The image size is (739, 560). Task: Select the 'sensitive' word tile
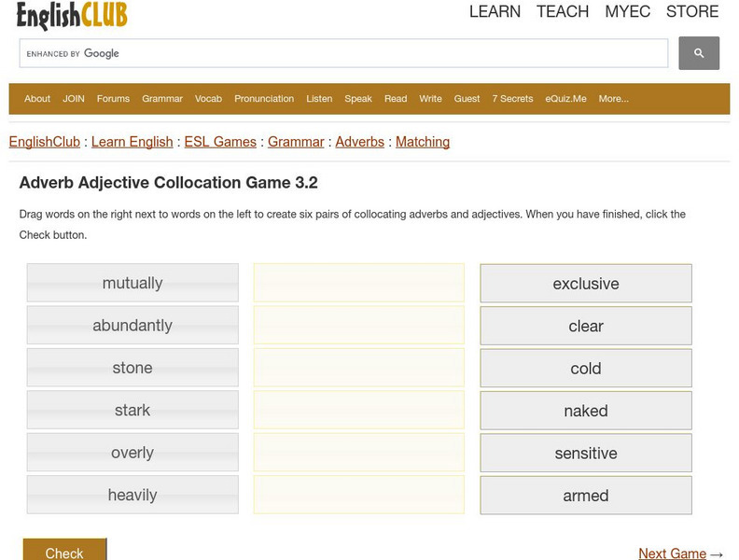586,453
